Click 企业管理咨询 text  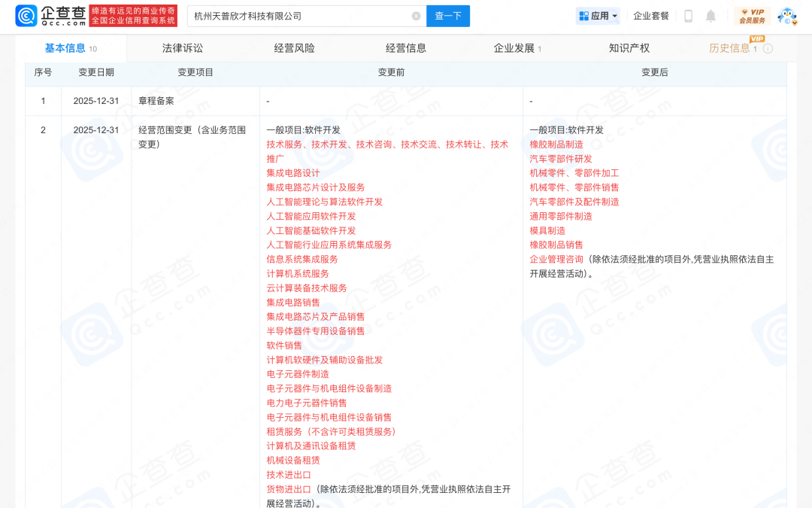(556, 259)
